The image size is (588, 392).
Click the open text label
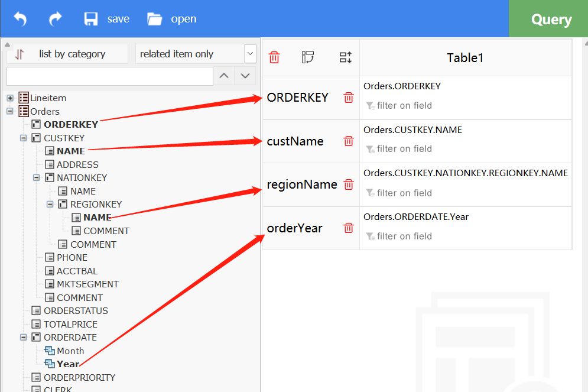click(184, 19)
